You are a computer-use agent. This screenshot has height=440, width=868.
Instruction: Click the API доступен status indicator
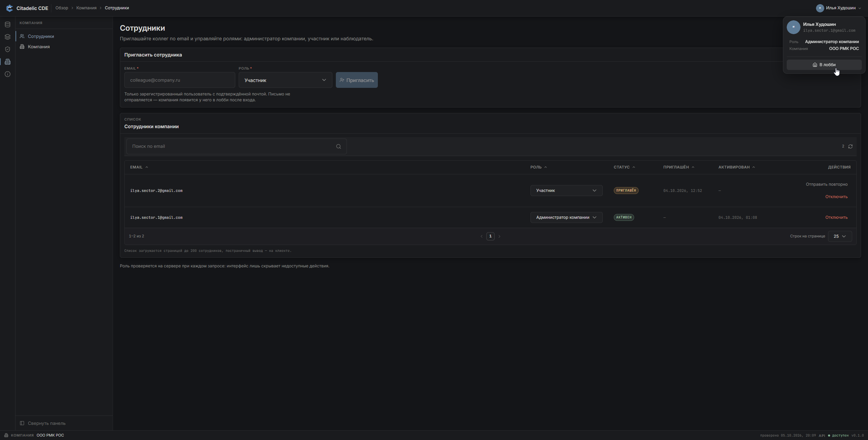point(834,436)
